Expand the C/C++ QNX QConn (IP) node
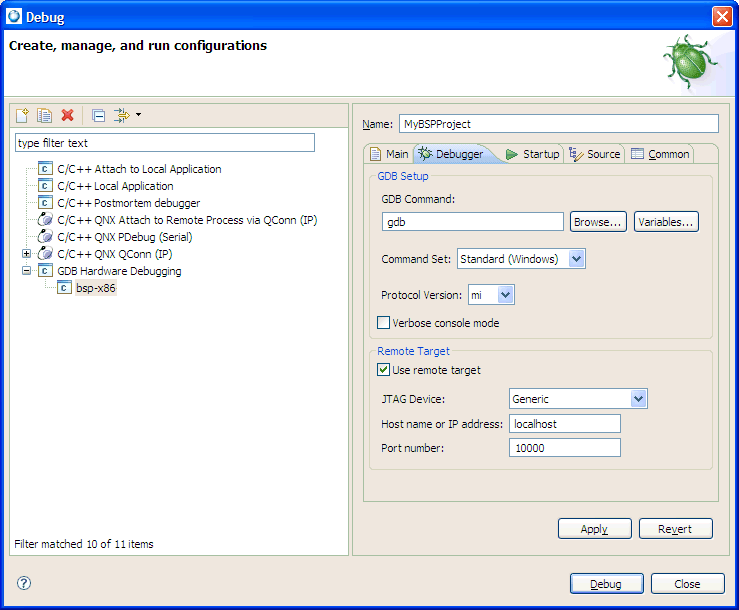This screenshot has width=739, height=610. pos(27,254)
